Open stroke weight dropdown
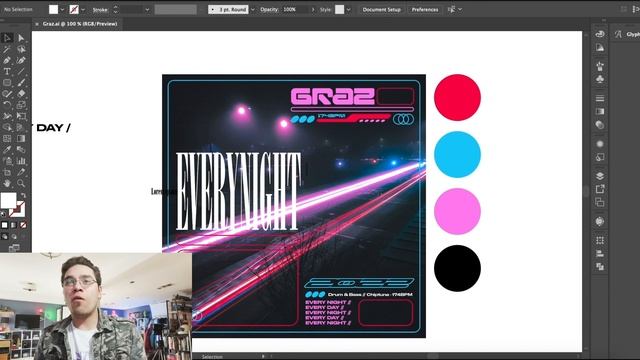Image resolution: width=640 pixels, height=360 pixels. [147, 10]
